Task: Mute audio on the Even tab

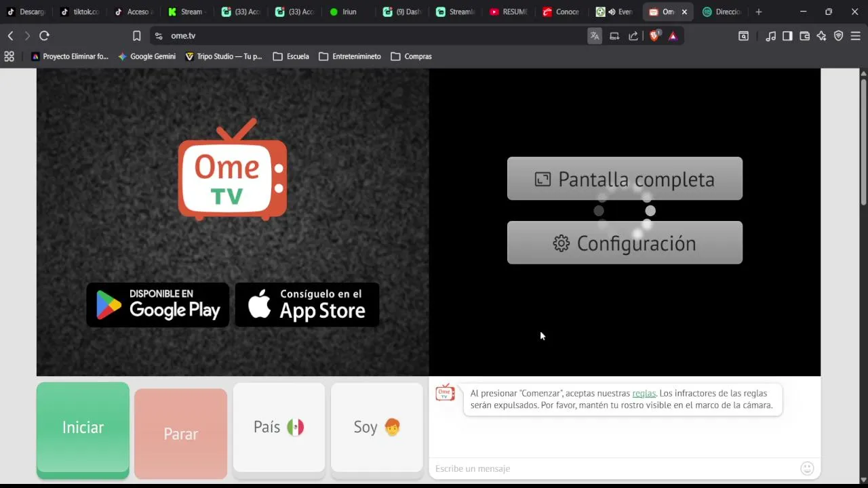Action: pos(612,12)
